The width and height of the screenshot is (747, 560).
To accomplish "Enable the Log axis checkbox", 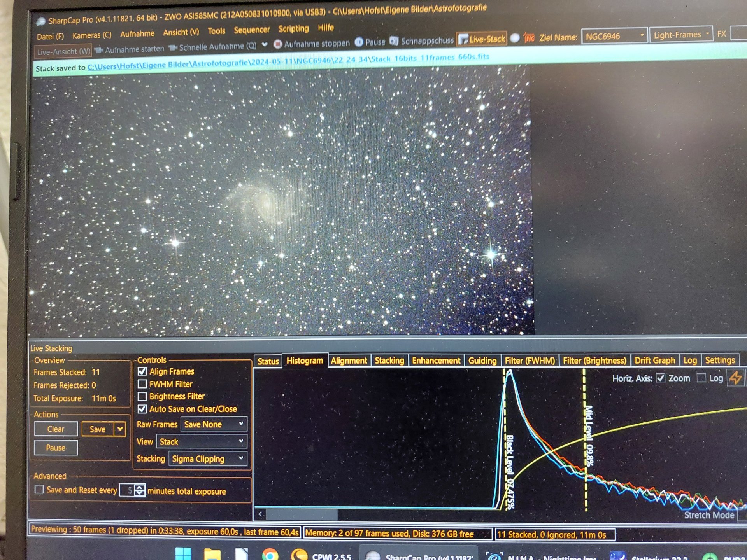I will coord(701,378).
